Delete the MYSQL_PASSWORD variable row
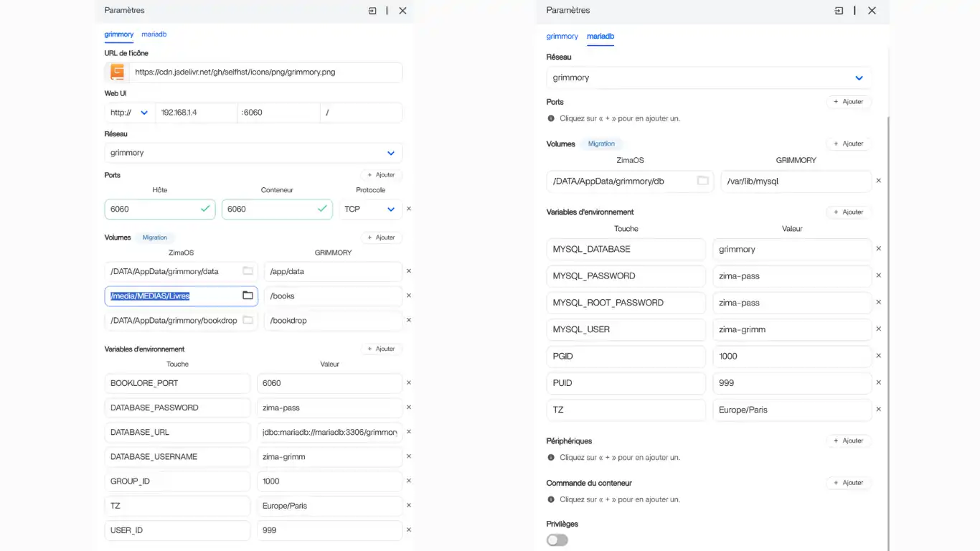Viewport: 980px width, 551px height. [x=879, y=275]
